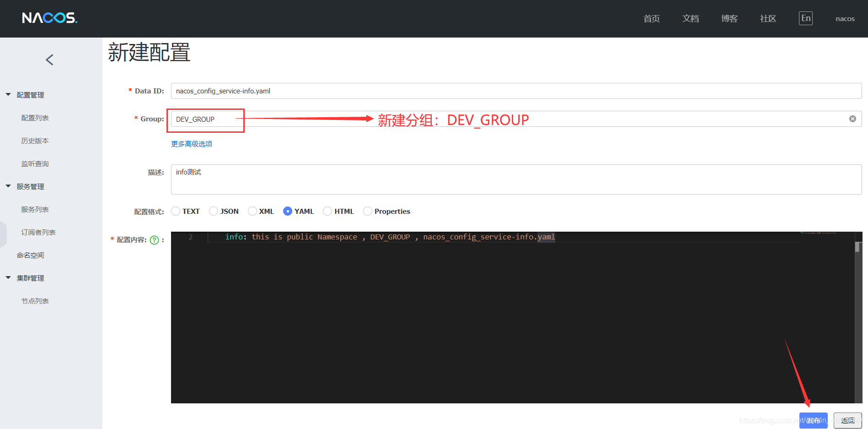Open 服务列表 in the sidebar
868x429 pixels.
[x=35, y=209]
